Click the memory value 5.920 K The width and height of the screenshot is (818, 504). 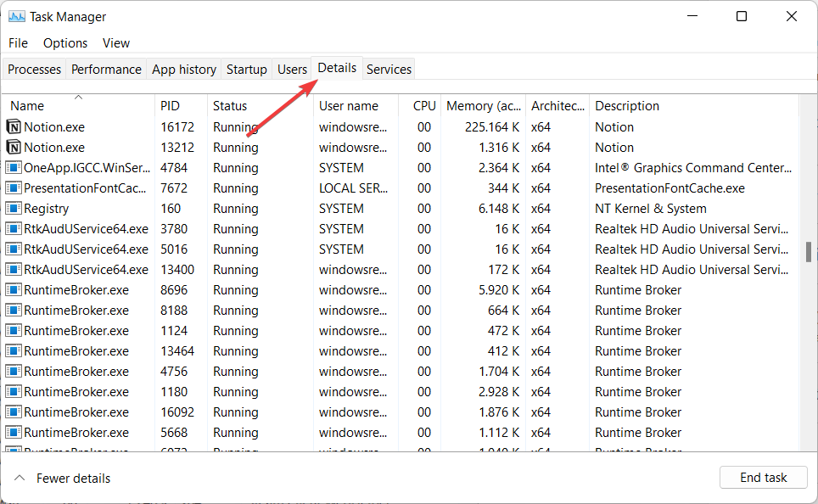point(499,289)
